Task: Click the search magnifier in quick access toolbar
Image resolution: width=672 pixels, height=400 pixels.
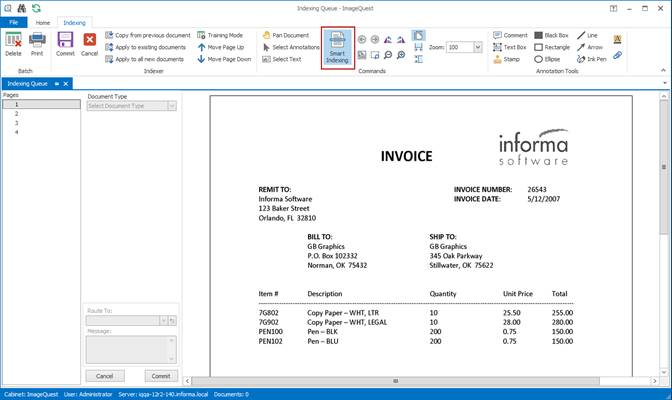Action: 8,8
